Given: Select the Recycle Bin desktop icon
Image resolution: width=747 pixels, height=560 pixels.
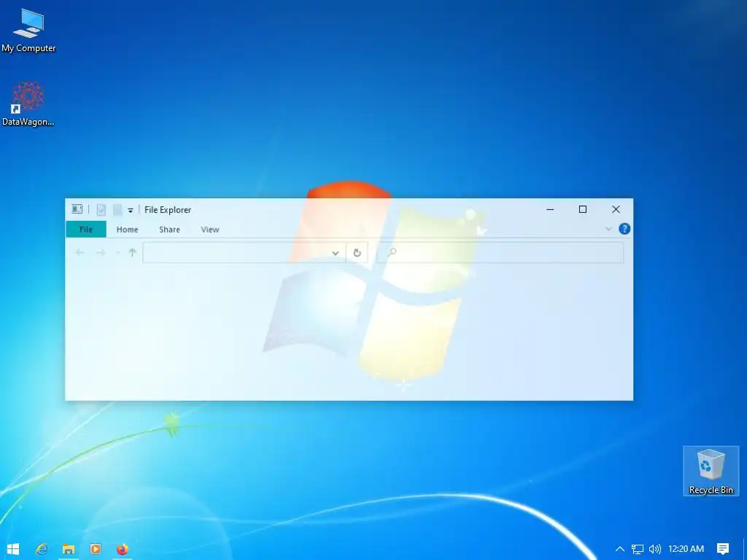Looking at the screenshot, I should [711, 471].
